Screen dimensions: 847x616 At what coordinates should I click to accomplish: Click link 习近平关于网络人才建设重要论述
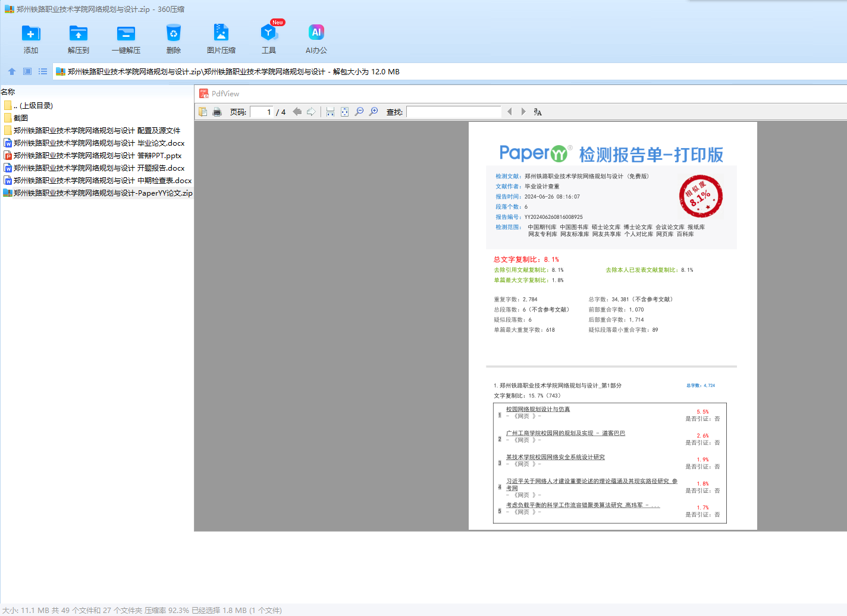(592, 484)
